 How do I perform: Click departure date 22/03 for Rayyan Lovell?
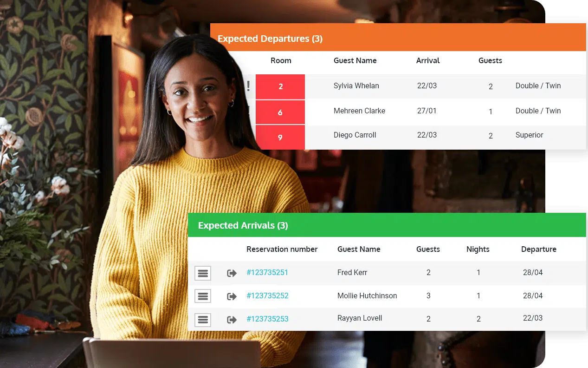click(533, 318)
